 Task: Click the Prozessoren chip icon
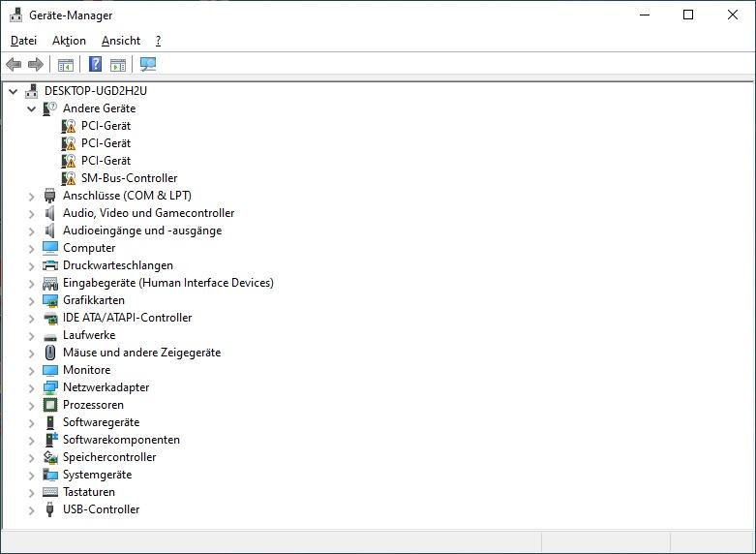[x=50, y=405]
